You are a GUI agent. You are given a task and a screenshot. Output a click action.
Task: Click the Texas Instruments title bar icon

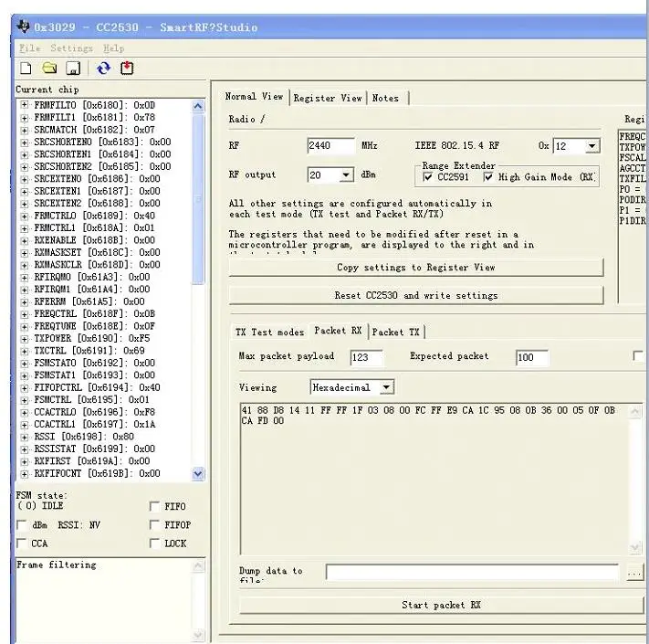tap(23, 26)
